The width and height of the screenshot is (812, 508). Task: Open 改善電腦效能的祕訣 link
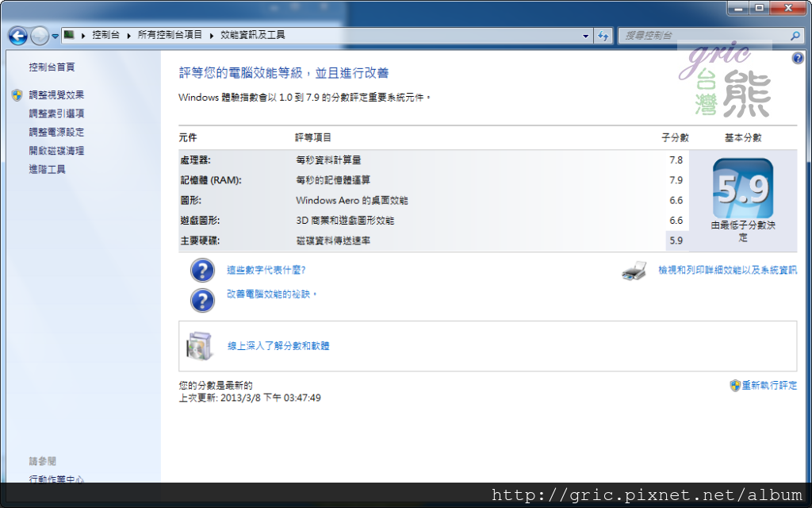coord(271,294)
